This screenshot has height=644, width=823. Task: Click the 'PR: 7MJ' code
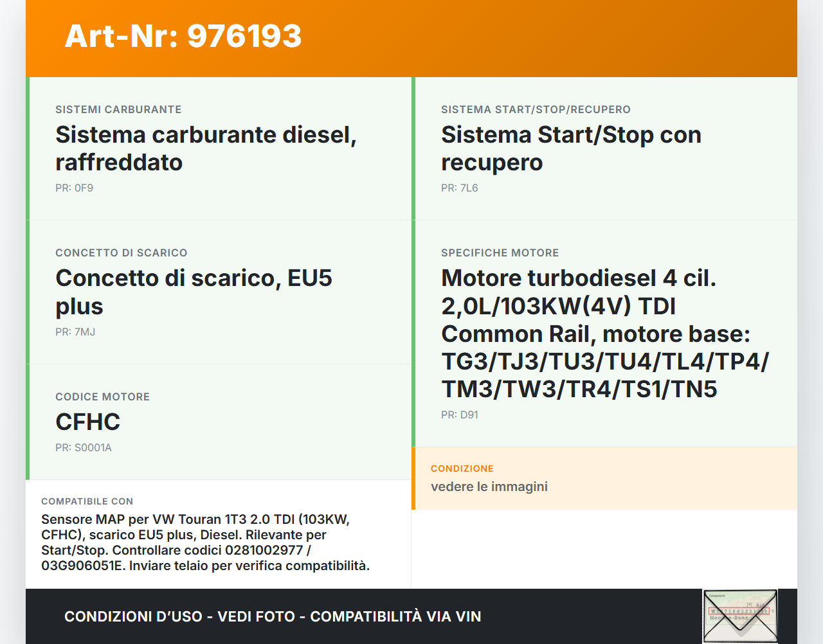(75, 332)
